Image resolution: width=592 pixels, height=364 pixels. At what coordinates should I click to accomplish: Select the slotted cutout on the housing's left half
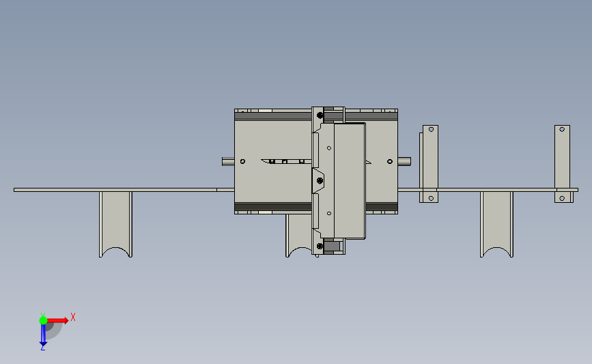click(286, 162)
